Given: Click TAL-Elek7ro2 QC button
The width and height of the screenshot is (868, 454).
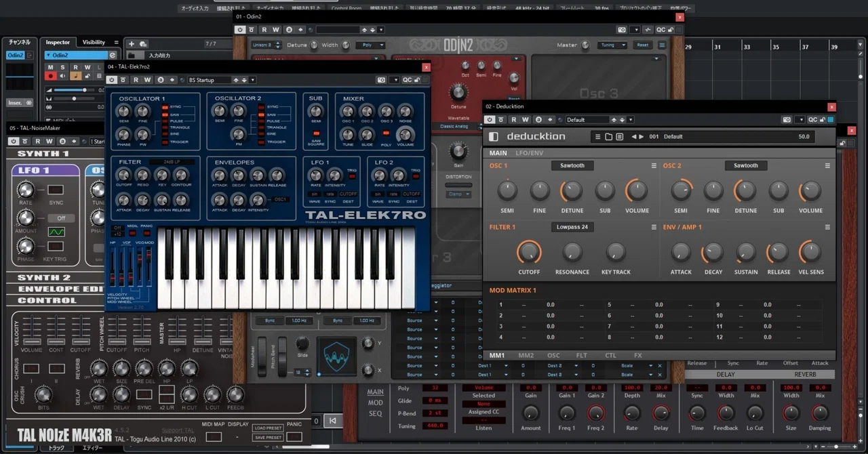Looking at the screenshot, I should click(x=407, y=80).
